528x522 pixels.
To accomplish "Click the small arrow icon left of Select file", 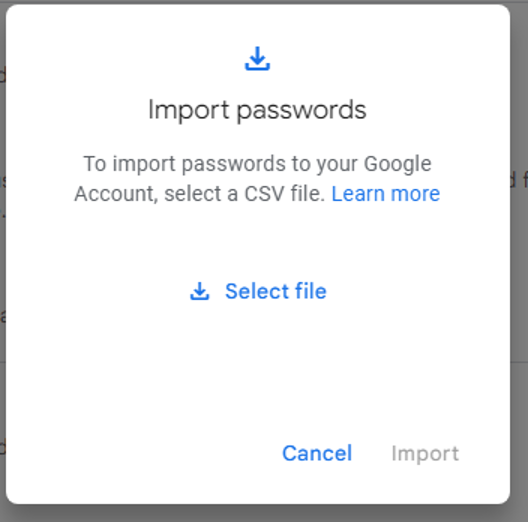I will tap(200, 291).
